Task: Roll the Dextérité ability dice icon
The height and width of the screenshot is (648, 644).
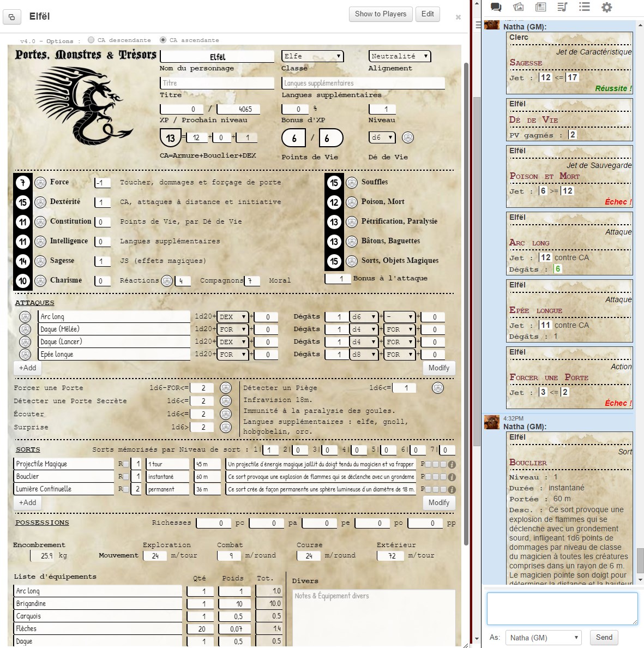Action: point(40,202)
